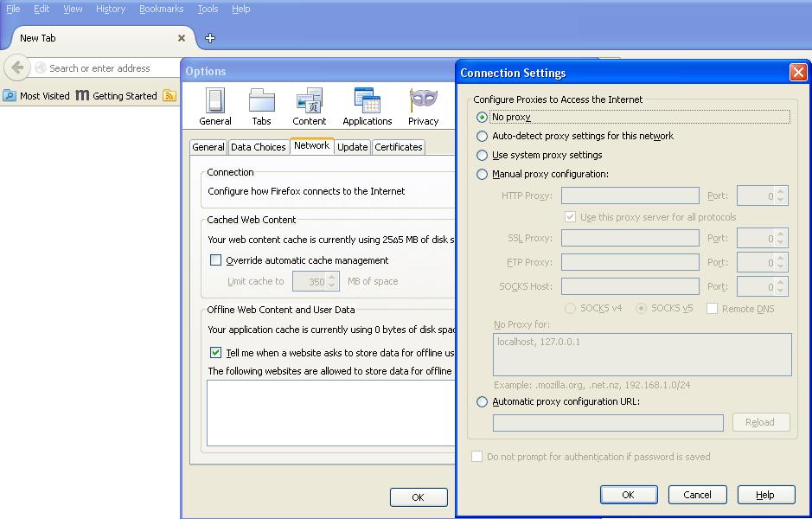Click Help in Connection Settings

(766, 495)
